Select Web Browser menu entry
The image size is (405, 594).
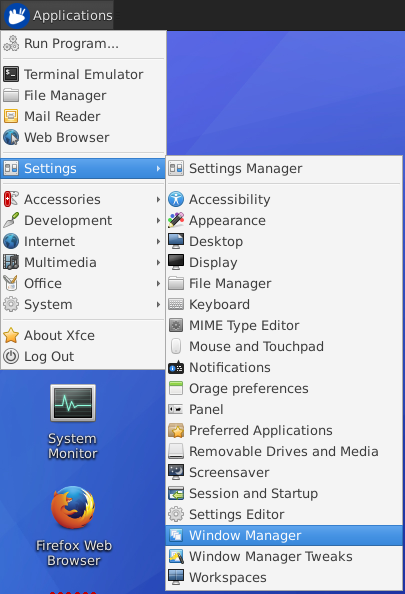(x=83, y=138)
